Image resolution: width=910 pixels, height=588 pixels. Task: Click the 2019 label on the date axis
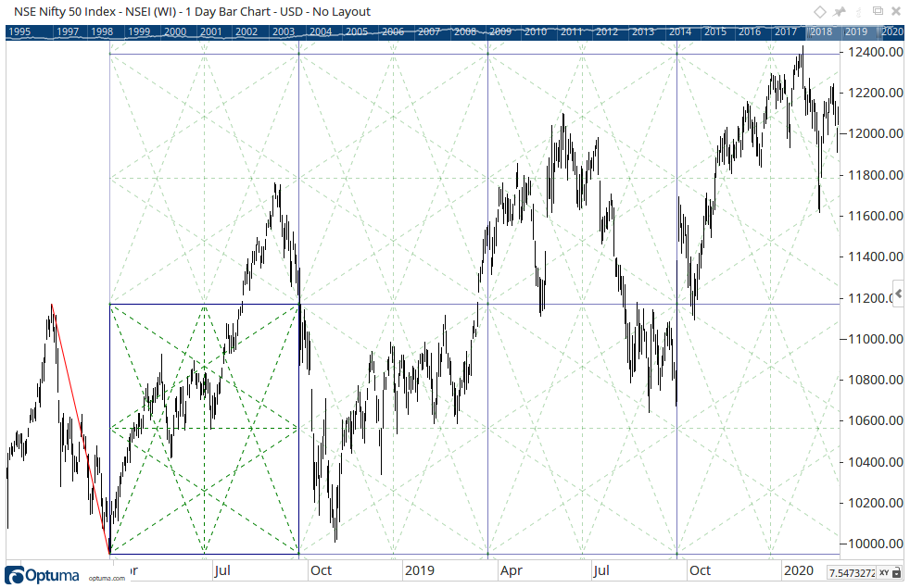pyautogui.click(x=420, y=570)
